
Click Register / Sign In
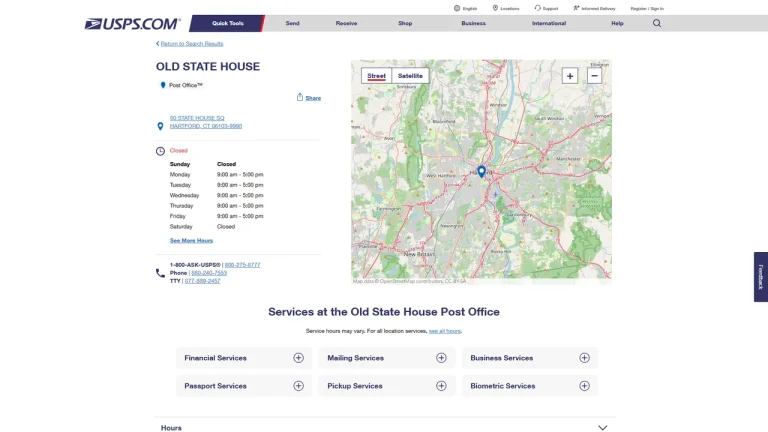click(647, 8)
